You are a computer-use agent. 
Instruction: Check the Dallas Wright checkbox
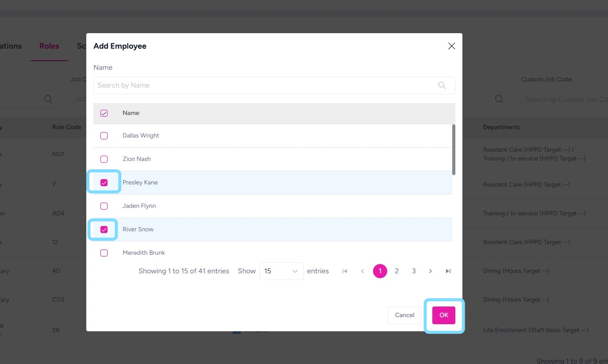click(104, 136)
